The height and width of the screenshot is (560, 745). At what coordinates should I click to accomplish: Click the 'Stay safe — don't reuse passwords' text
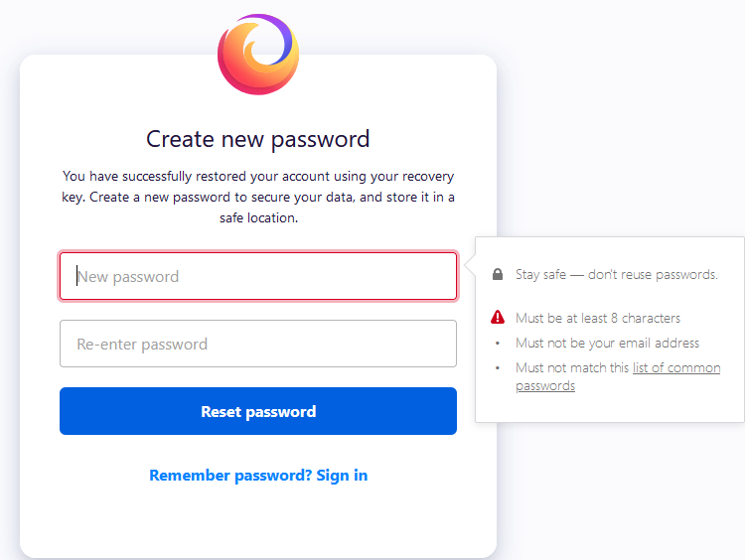pos(617,274)
